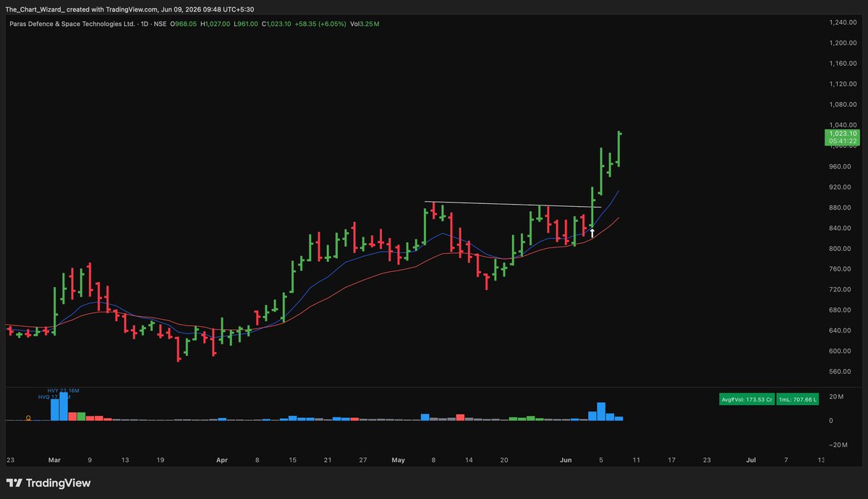868x499 pixels.
Task: Click the 'HVY 23.16M' volume label
Action: coord(64,391)
